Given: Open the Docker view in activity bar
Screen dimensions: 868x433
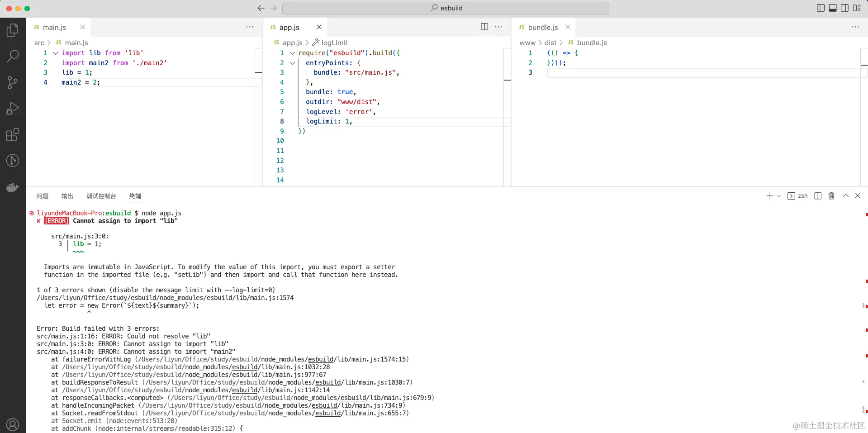Looking at the screenshot, I should click(x=13, y=187).
